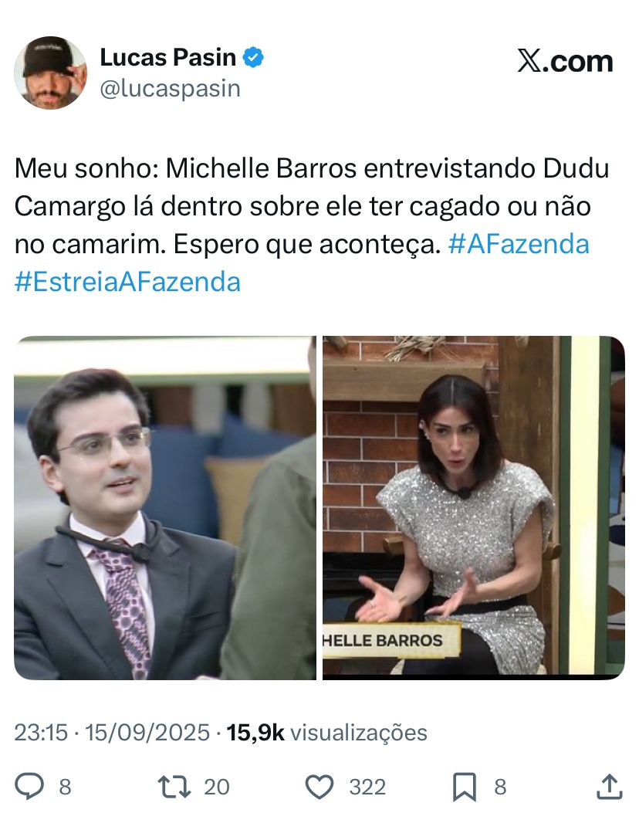Tap the repost arrows icon
The width and height of the screenshot is (639, 840).
(174, 787)
